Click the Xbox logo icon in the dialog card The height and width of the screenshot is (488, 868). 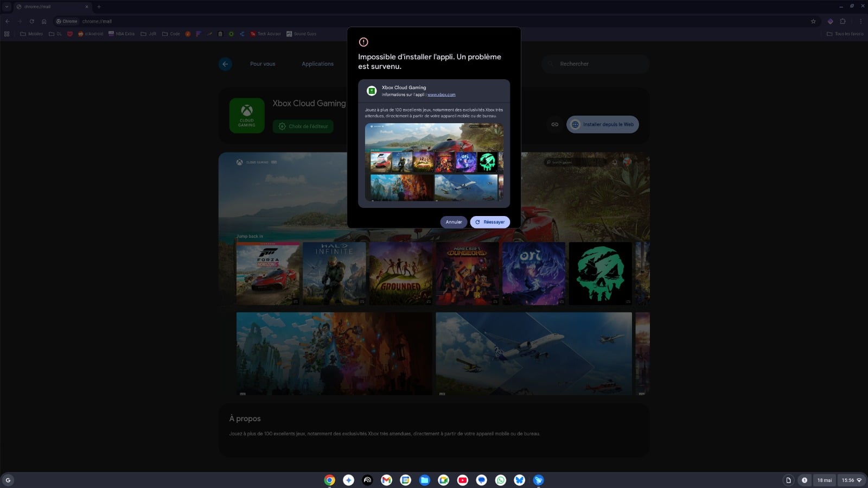click(372, 91)
